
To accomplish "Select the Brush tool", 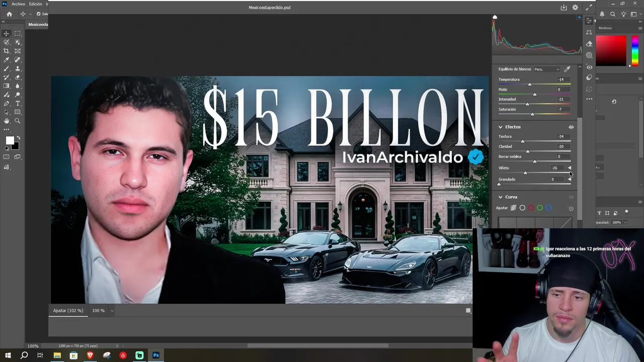I will point(7,68).
